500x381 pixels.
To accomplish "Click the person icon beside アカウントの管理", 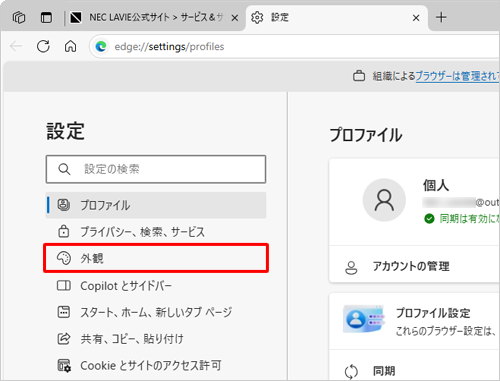I will click(351, 268).
